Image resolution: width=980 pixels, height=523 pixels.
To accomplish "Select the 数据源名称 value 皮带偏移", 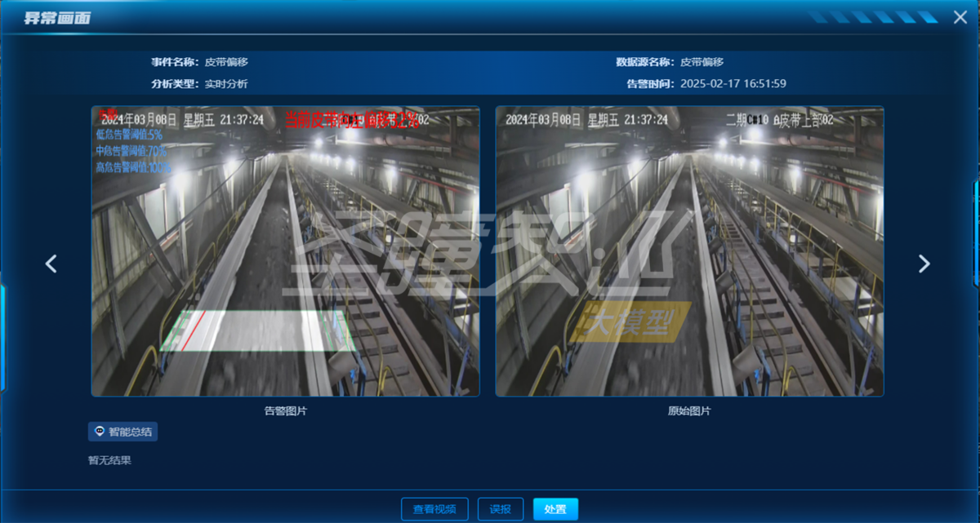I will pyautogui.click(x=702, y=62).
